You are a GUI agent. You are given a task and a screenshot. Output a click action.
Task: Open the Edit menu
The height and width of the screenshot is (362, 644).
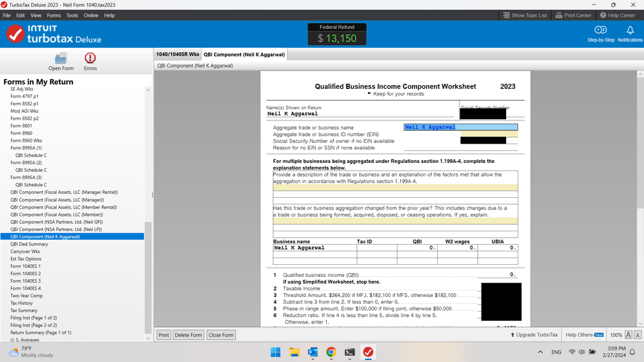coord(21,15)
